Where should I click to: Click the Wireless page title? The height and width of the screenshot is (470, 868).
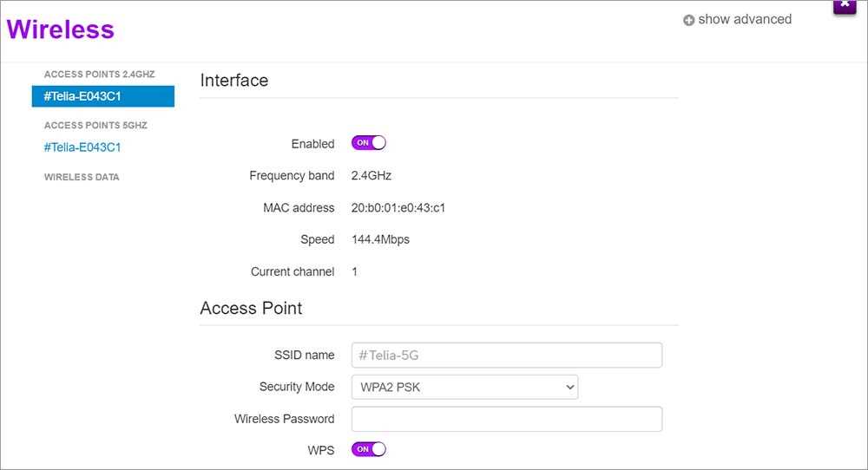(x=61, y=29)
